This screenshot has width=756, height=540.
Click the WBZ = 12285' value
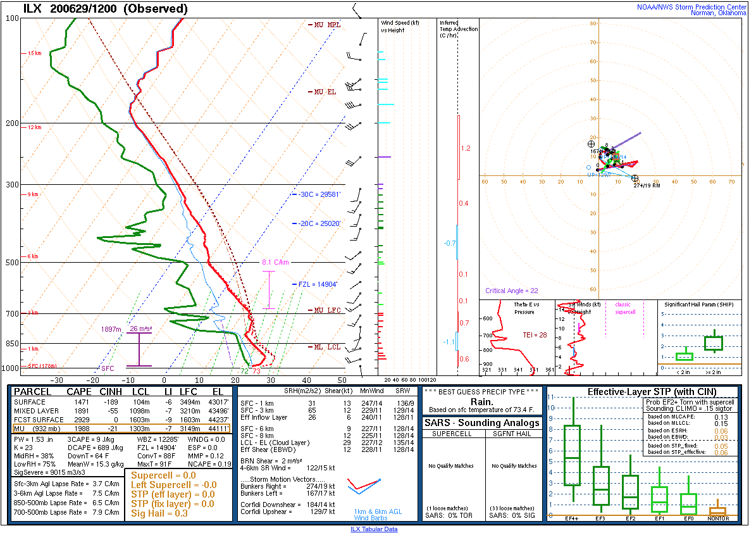[158, 439]
